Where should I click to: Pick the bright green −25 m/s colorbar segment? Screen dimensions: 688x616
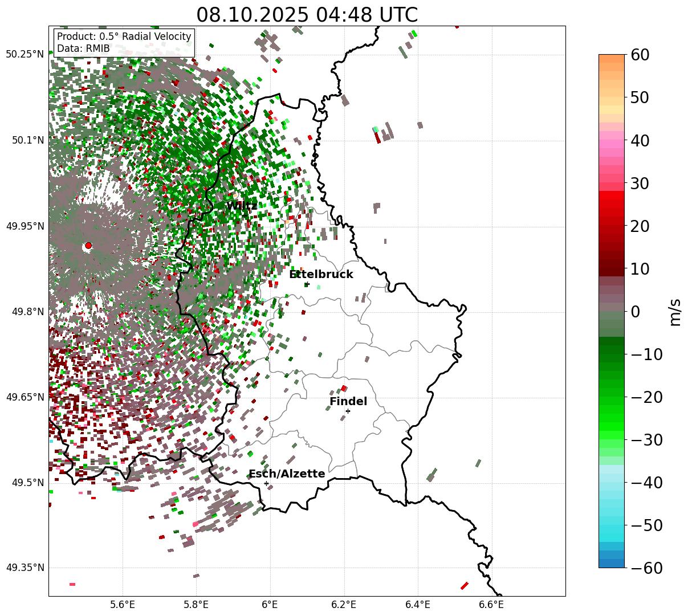click(x=612, y=418)
